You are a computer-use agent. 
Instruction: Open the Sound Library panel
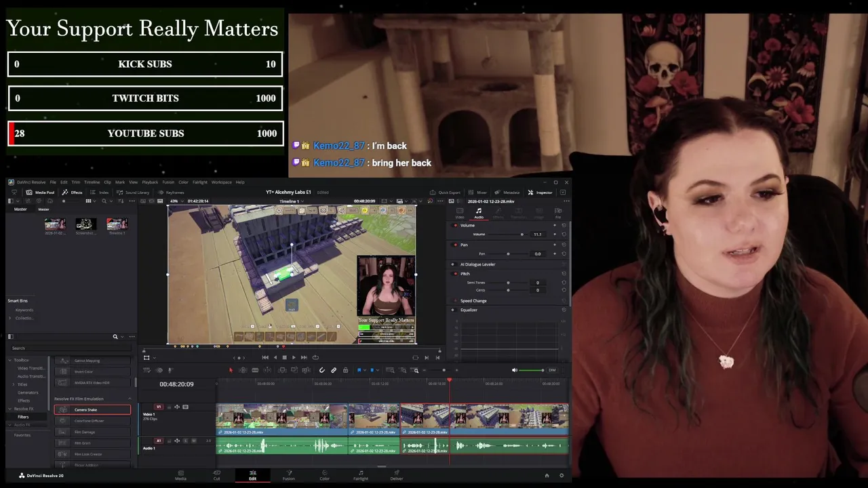point(132,192)
